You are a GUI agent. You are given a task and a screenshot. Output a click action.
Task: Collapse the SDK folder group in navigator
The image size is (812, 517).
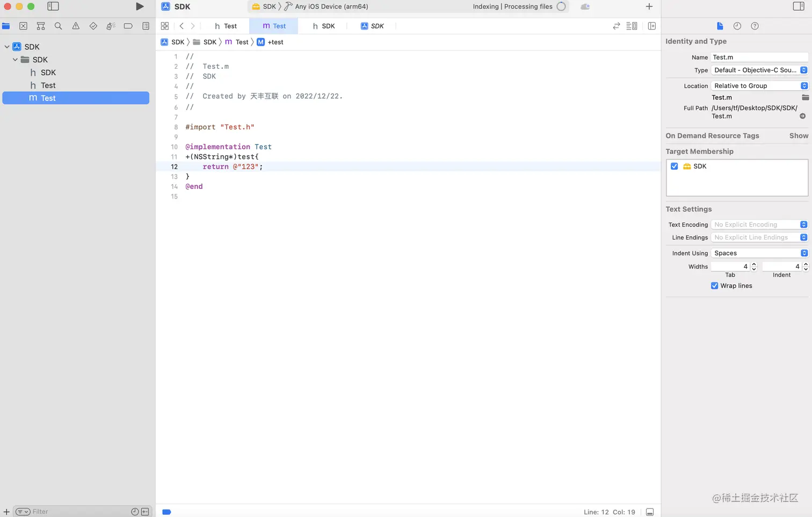pyautogui.click(x=15, y=60)
